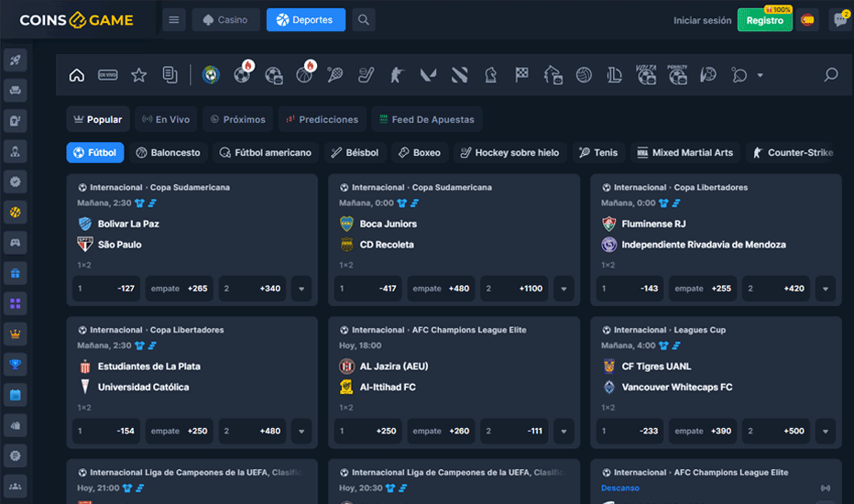Filter by Béisbol chip
Viewport: 854px width, 504px height.
tap(356, 152)
